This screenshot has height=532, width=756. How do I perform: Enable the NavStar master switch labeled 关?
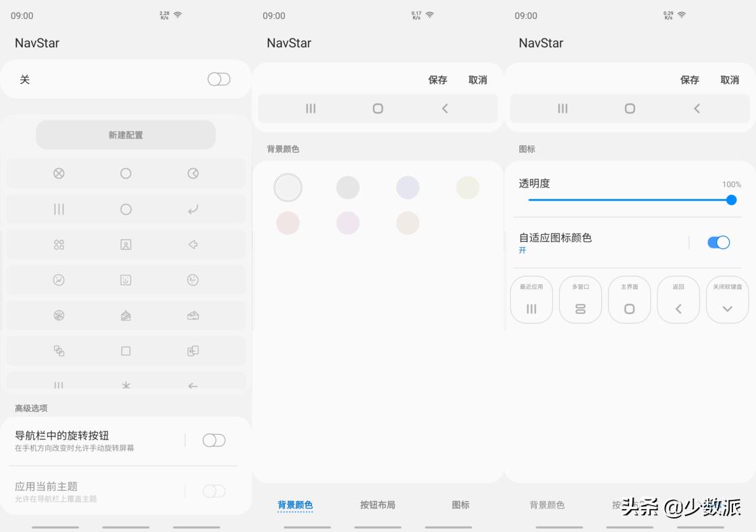(x=218, y=79)
